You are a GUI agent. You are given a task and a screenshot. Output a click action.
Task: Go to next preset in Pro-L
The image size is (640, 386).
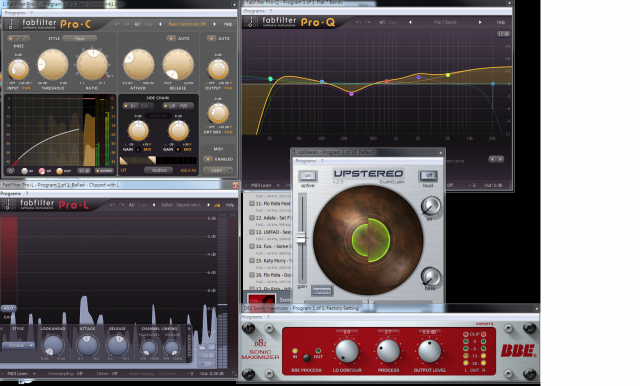click(208, 205)
